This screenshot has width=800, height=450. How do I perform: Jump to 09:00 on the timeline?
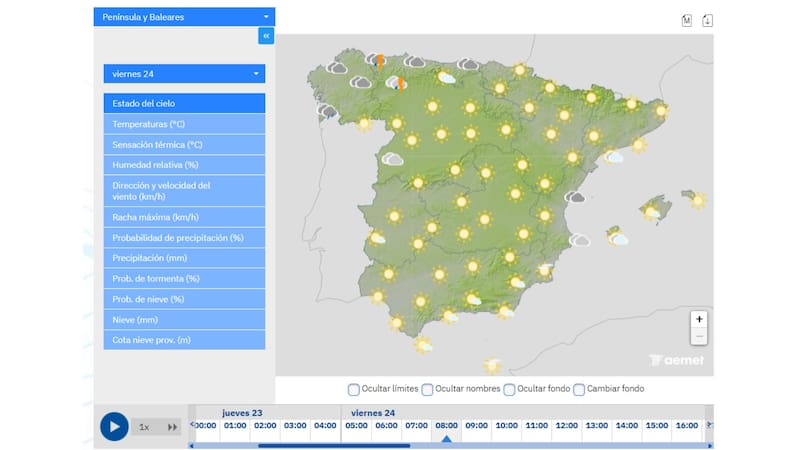click(x=477, y=426)
